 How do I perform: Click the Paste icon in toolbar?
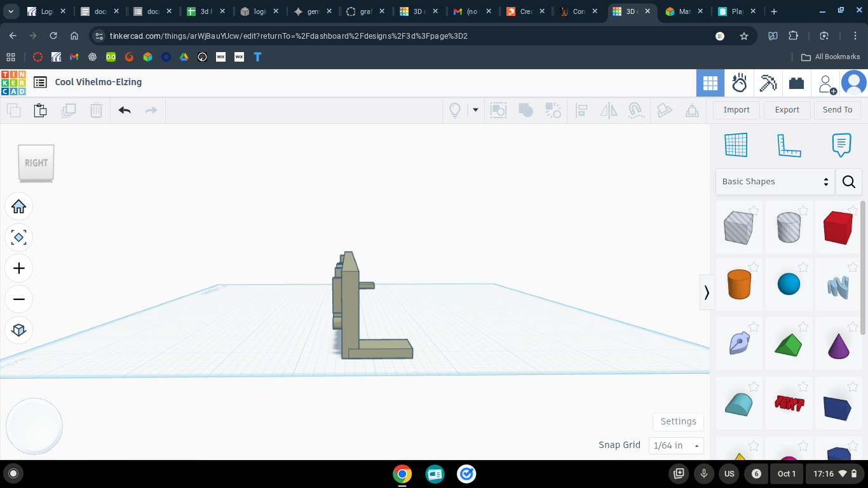[40, 111]
